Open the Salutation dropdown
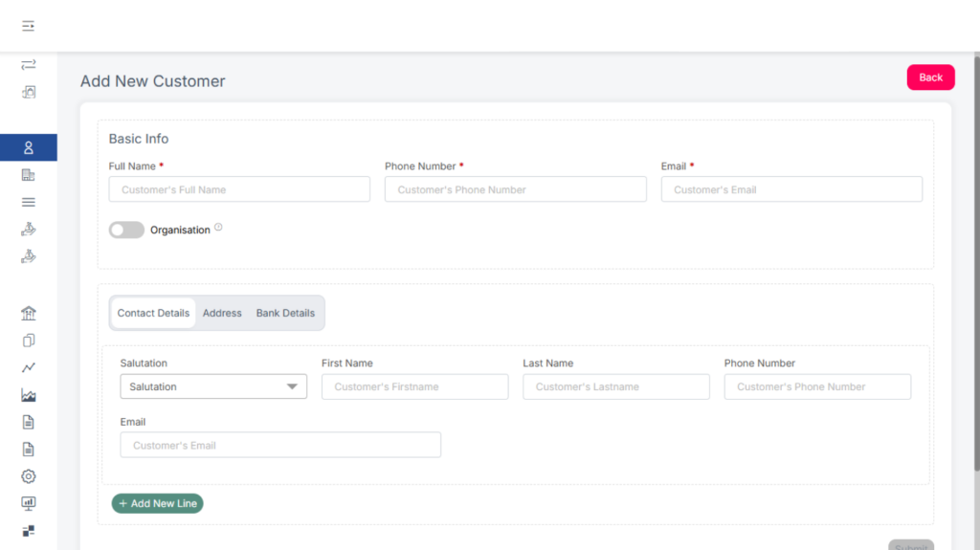This screenshot has width=980, height=550. [213, 386]
